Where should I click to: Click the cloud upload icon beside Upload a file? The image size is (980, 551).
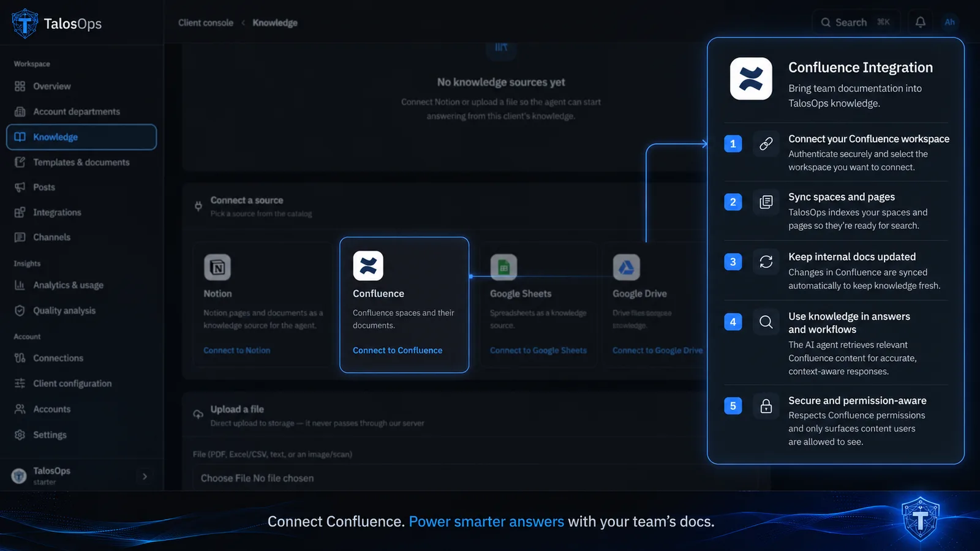pos(198,414)
